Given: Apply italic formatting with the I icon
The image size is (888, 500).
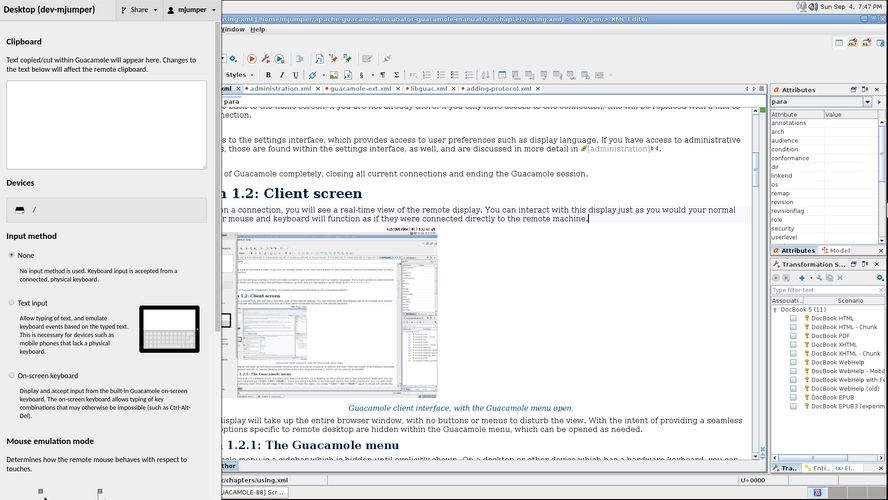Looking at the screenshot, I should coord(281,75).
